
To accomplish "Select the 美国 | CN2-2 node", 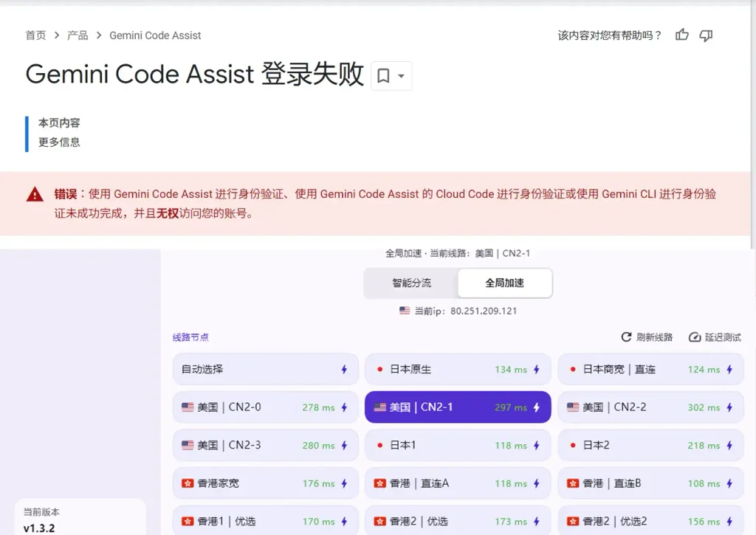I will pos(650,407).
